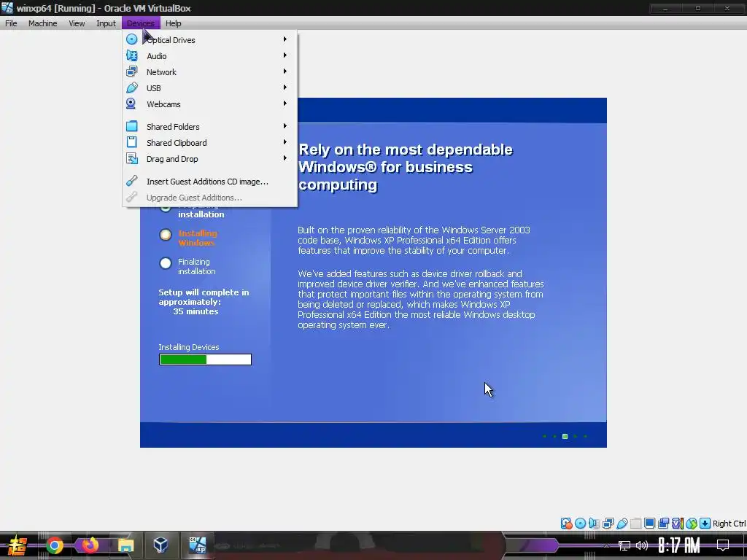747x560 pixels.
Task: Click the 'Setup will complete in approximately' text
Action: tap(204, 297)
